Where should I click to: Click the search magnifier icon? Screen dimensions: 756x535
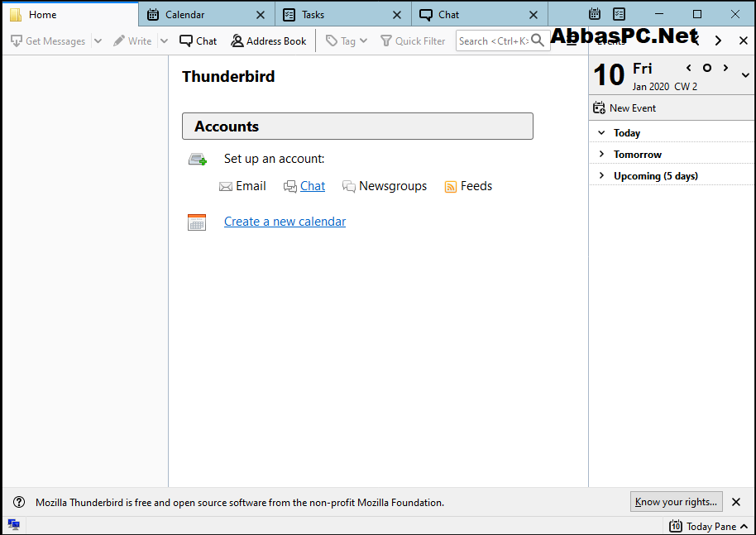point(538,41)
